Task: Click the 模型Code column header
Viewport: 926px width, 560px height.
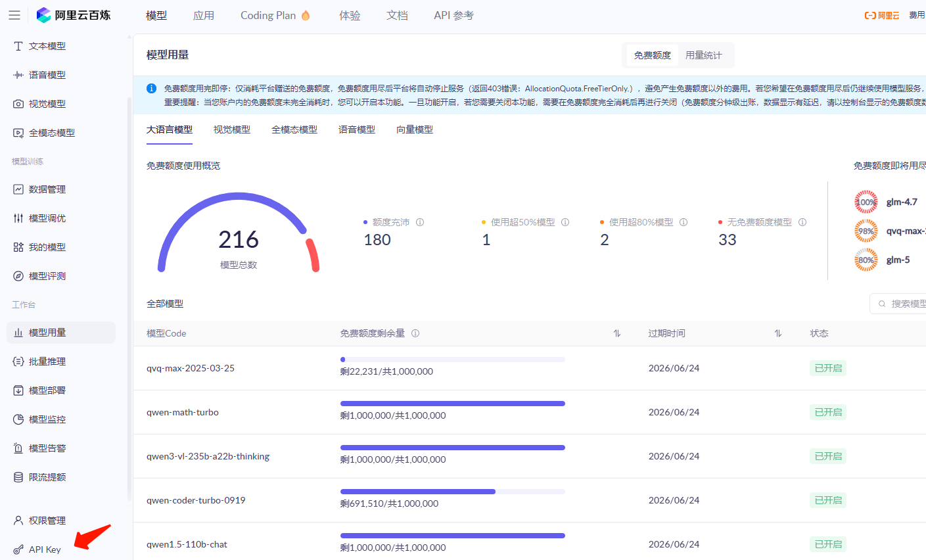Action: coord(166,333)
